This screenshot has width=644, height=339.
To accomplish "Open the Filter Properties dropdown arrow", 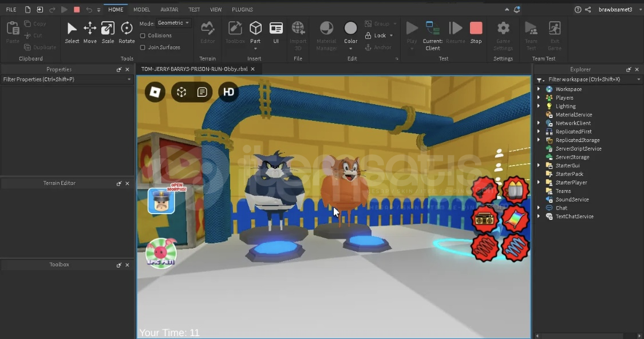I will click(x=129, y=79).
